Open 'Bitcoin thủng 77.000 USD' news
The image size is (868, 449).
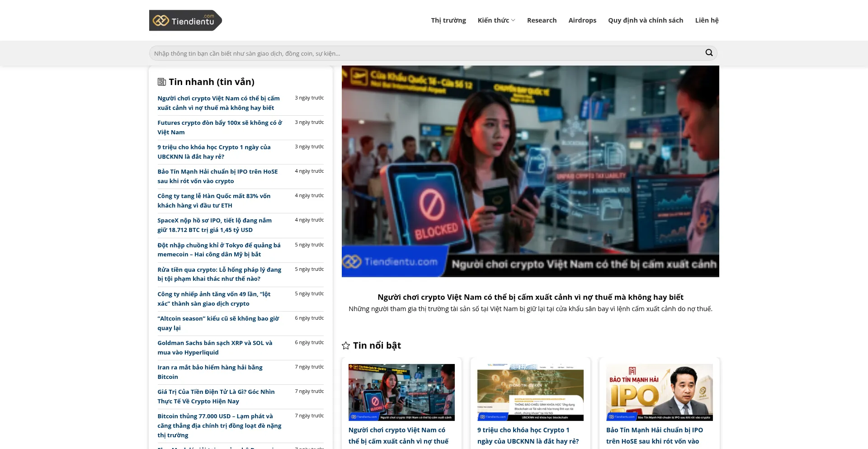pyautogui.click(x=219, y=425)
